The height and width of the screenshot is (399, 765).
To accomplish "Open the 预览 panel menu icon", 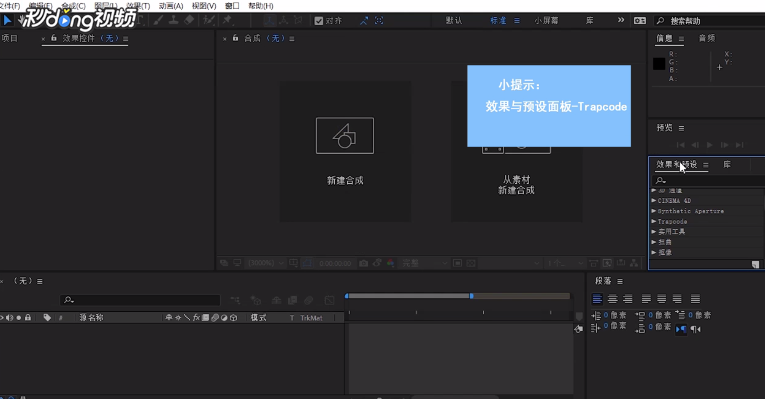I will [x=681, y=128].
